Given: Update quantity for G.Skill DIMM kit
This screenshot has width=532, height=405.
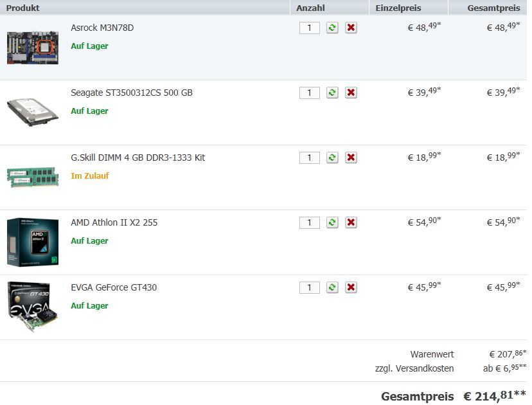Looking at the screenshot, I should click(x=332, y=157).
